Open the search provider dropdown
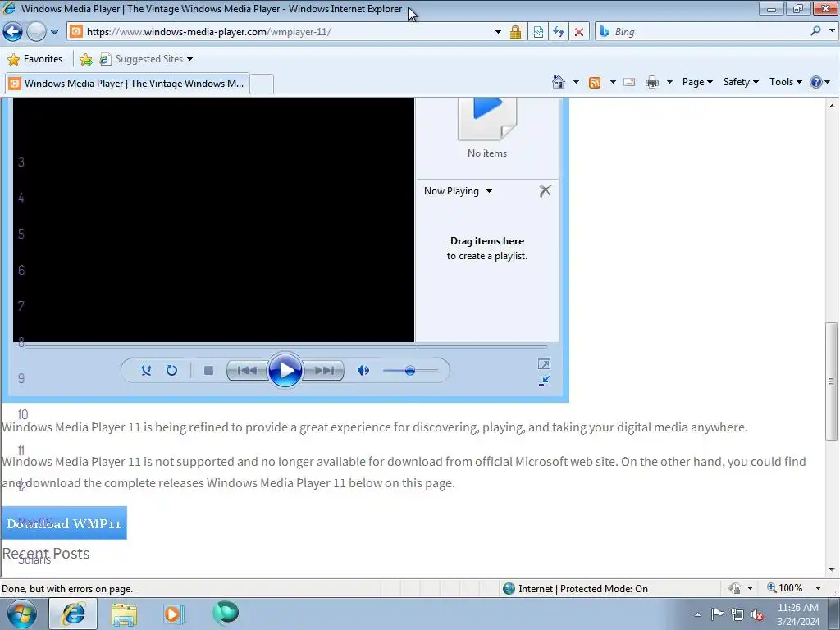The height and width of the screenshot is (630, 840). pyautogui.click(x=832, y=31)
